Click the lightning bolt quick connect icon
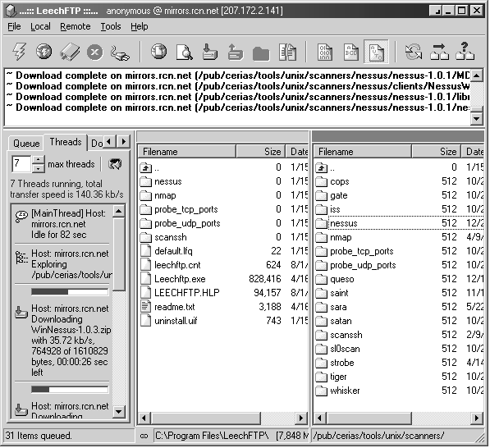Image resolution: width=490 pixels, height=448 pixels. click(x=19, y=52)
